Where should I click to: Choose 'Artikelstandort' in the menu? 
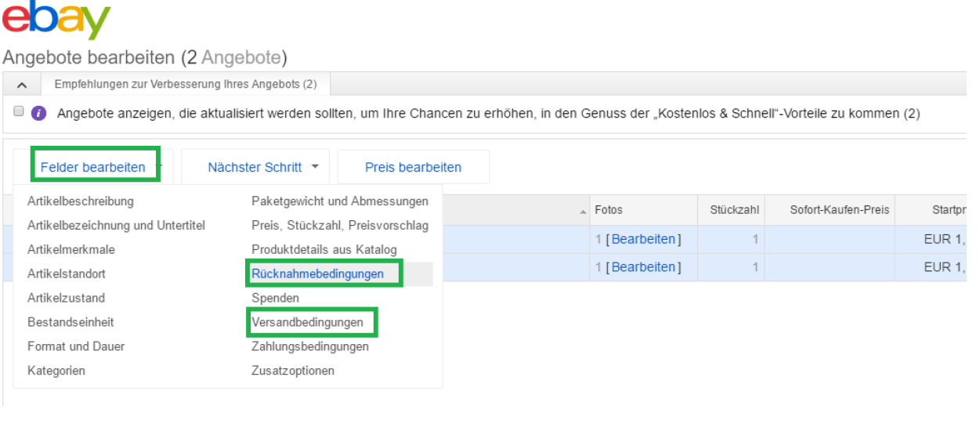67,274
